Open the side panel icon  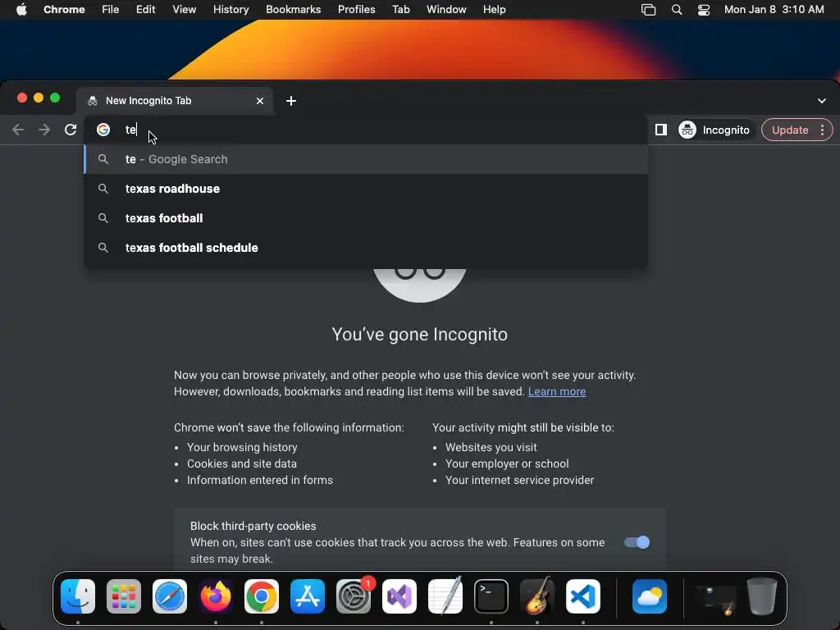660,130
